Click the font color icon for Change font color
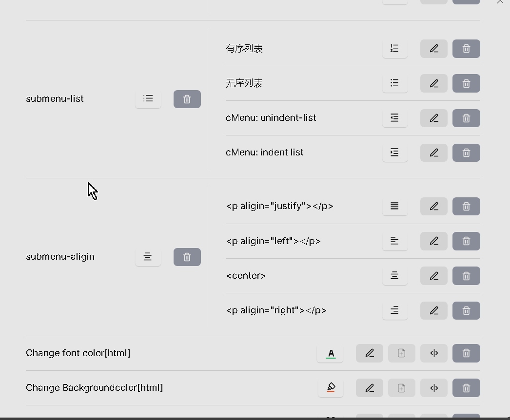The height and width of the screenshot is (420, 510). tap(330, 354)
